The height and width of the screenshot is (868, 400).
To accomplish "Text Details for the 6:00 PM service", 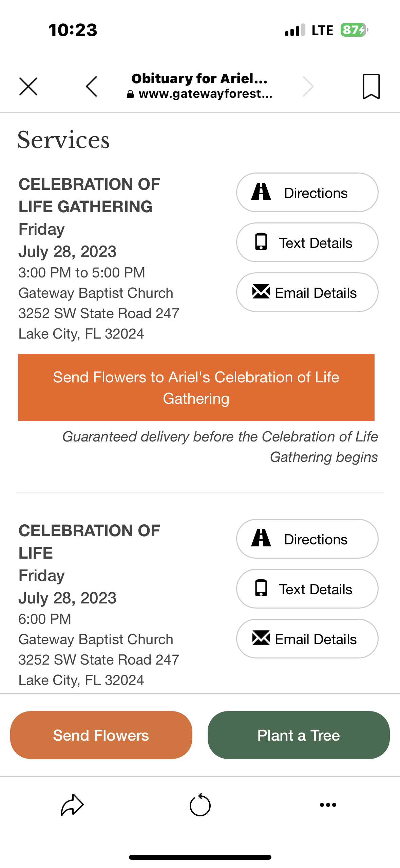I will click(307, 589).
